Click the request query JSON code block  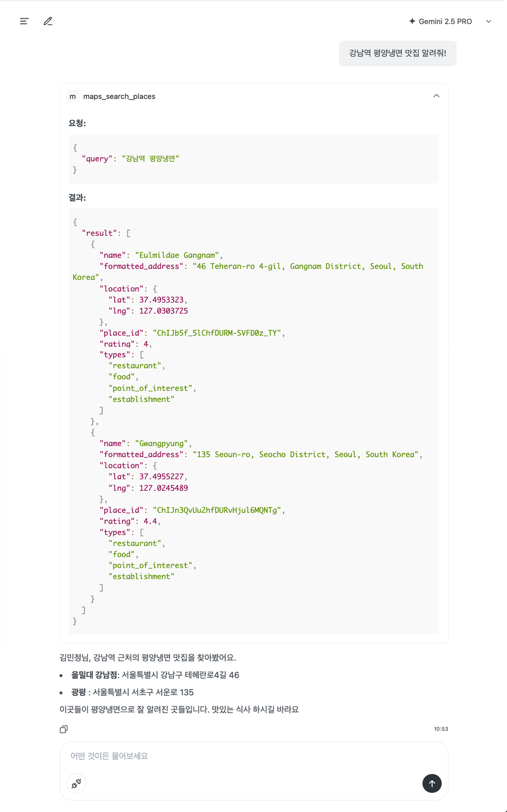point(253,158)
